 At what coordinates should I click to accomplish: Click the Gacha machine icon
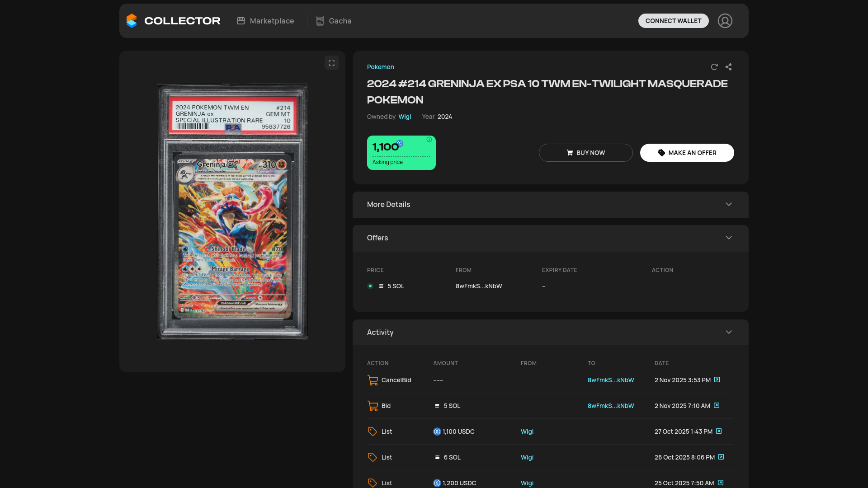click(x=320, y=21)
